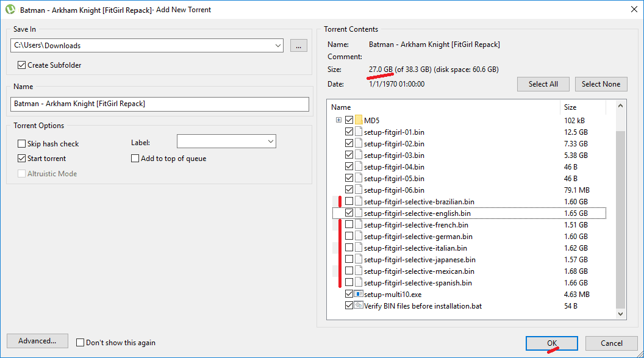
Task: Toggle the Start torrent checkbox
Action: click(x=21, y=158)
